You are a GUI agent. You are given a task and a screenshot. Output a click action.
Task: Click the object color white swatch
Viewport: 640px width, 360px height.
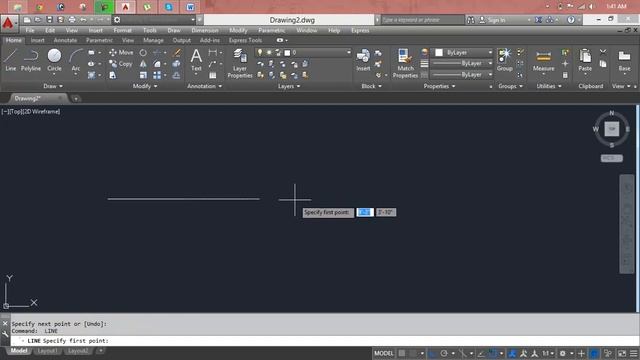click(x=439, y=52)
